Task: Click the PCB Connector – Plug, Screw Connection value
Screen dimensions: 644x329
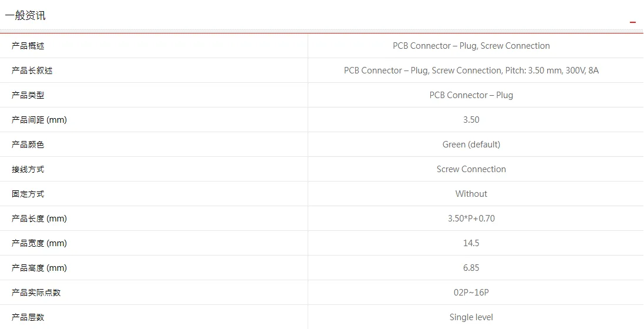Action: 471,46
